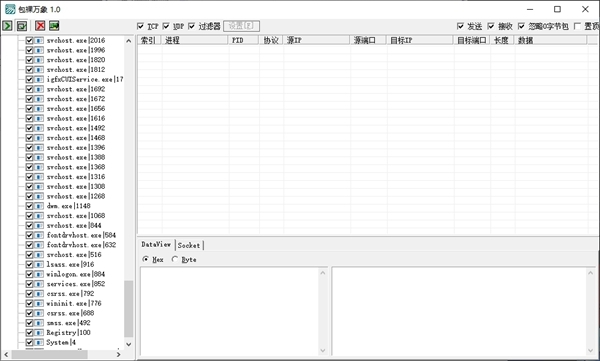Click the PID column header

click(244, 40)
